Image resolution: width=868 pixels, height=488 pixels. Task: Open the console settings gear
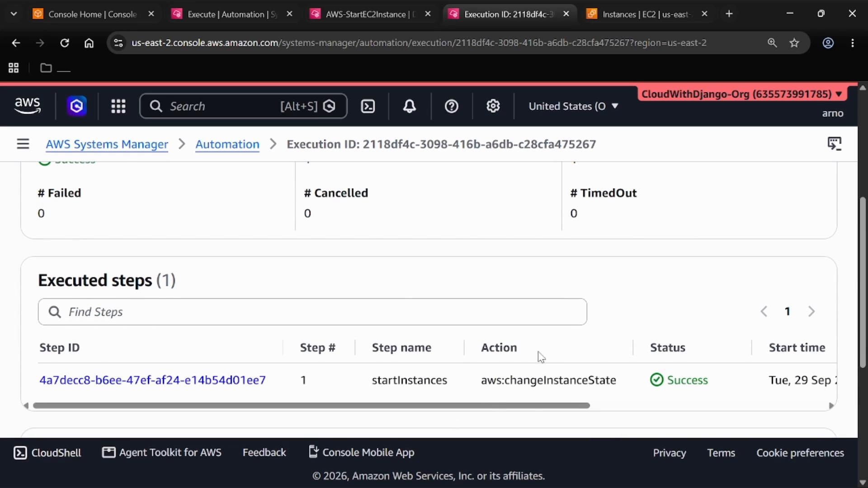[x=493, y=106]
